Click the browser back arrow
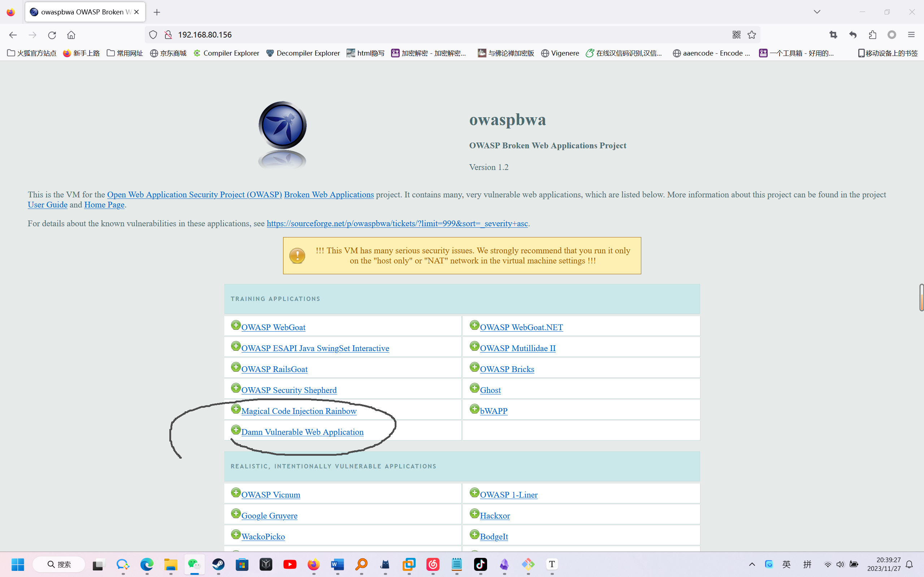Image resolution: width=924 pixels, height=577 pixels. [x=13, y=35]
